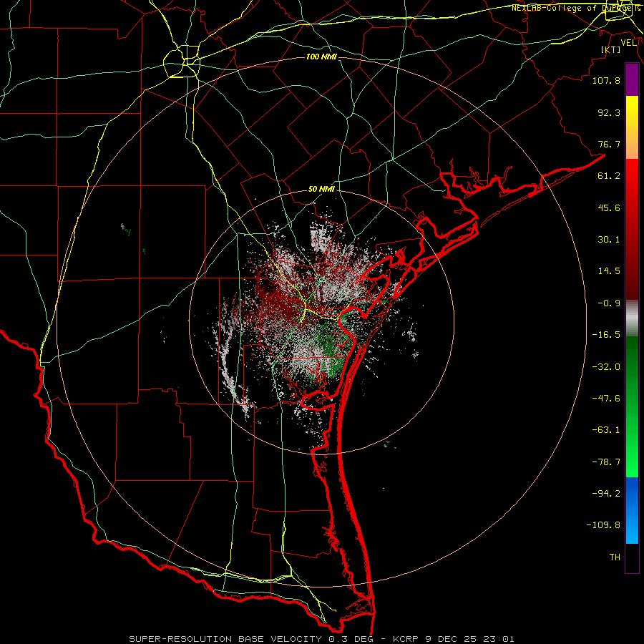Click the VEL legend title
Viewport: 644px width, 644px height.
pyautogui.click(x=628, y=43)
